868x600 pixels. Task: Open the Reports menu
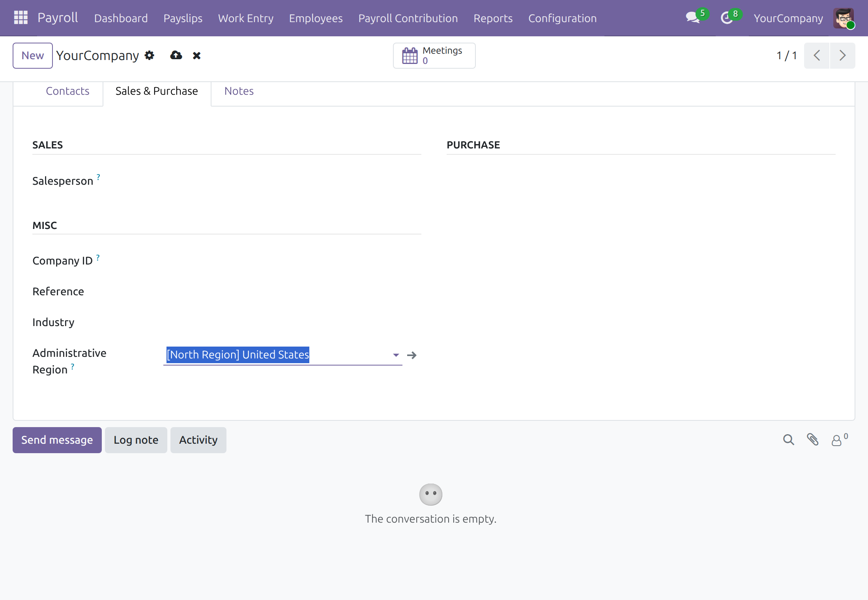[x=493, y=18]
